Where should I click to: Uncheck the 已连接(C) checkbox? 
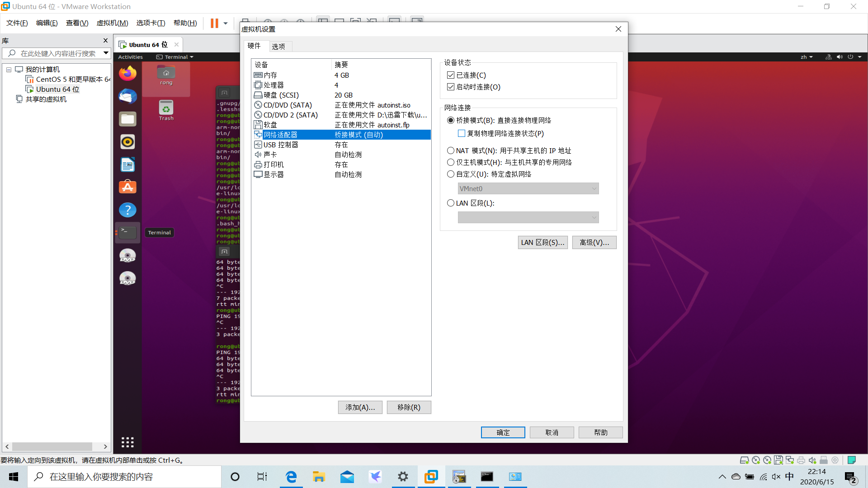(x=451, y=75)
